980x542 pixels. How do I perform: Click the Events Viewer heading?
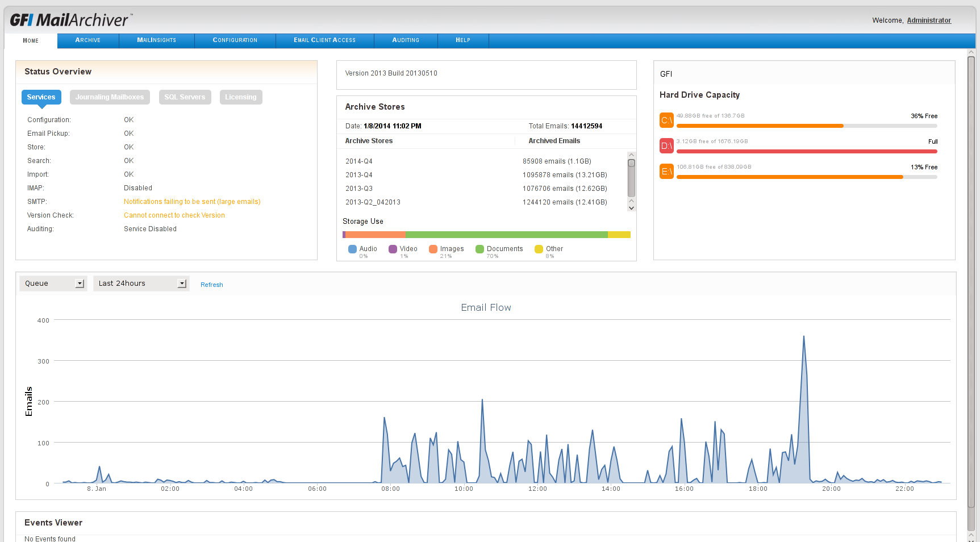(x=53, y=523)
